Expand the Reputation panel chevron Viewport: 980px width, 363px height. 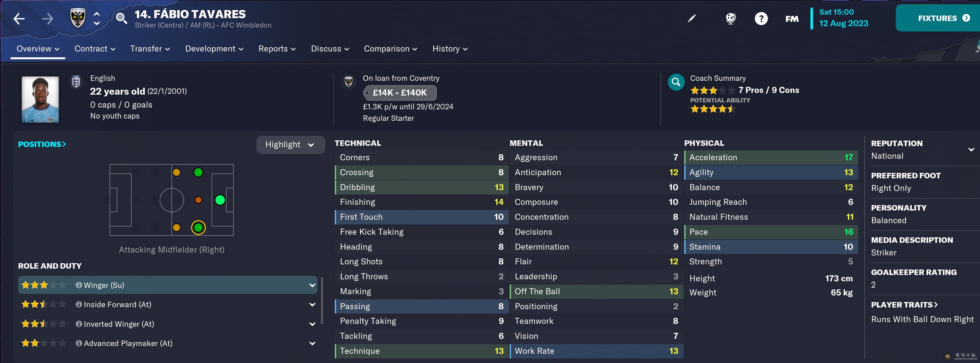point(971,149)
